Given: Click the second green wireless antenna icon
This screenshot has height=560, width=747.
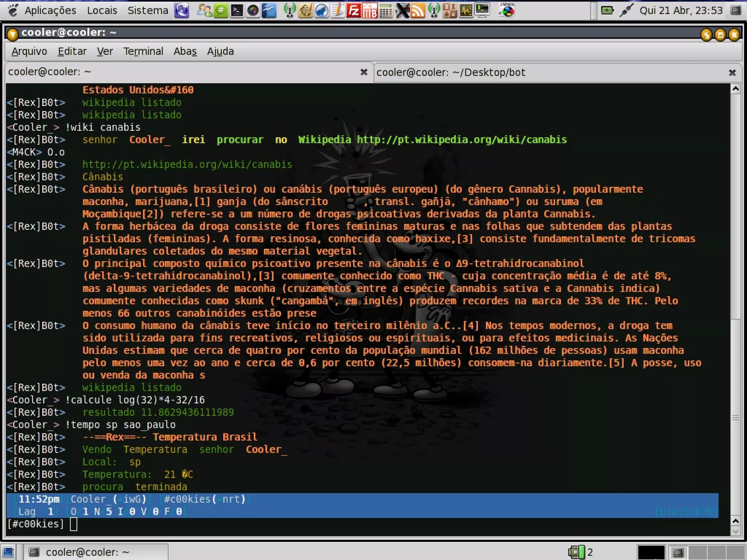Looking at the screenshot, I should (434, 10).
